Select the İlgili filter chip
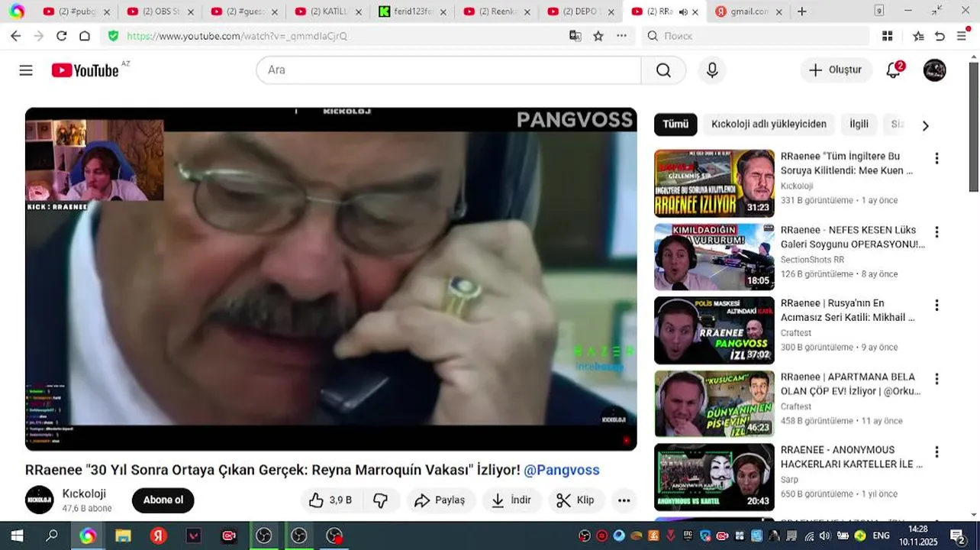Screen dimensions: 980x550 (859, 124)
